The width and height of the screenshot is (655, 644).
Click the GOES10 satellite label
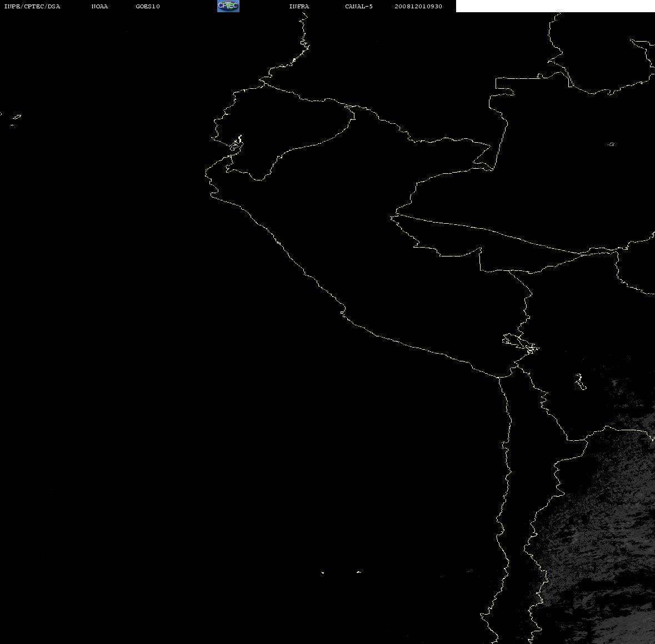click(147, 6)
